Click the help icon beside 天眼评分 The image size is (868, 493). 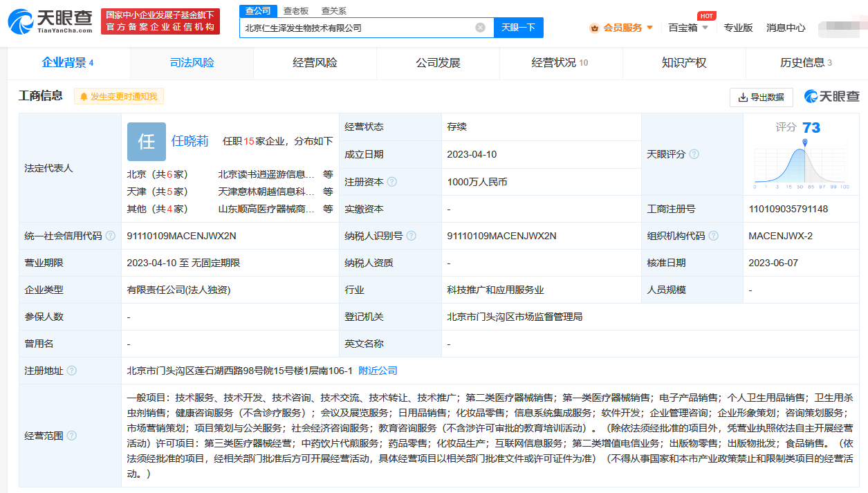[x=694, y=154]
